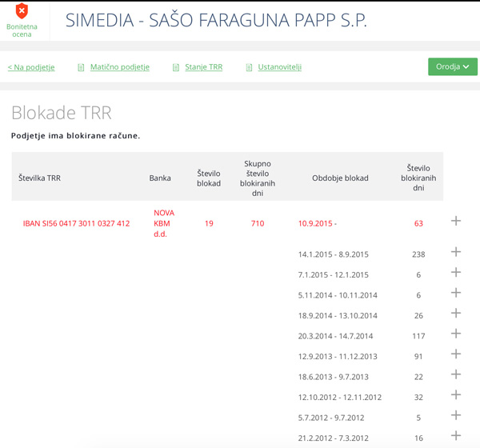Click the Bonitetna ocena shield icon
This screenshot has height=448, width=480.
pyautogui.click(x=22, y=11)
